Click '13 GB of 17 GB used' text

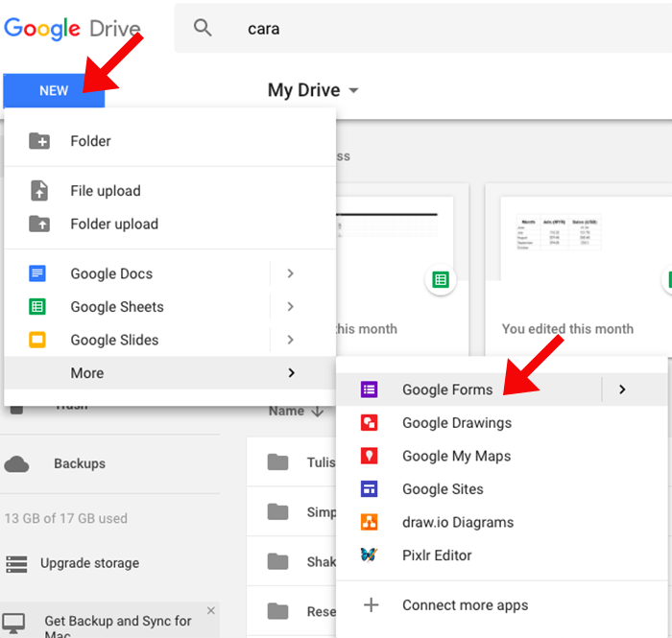click(66, 518)
